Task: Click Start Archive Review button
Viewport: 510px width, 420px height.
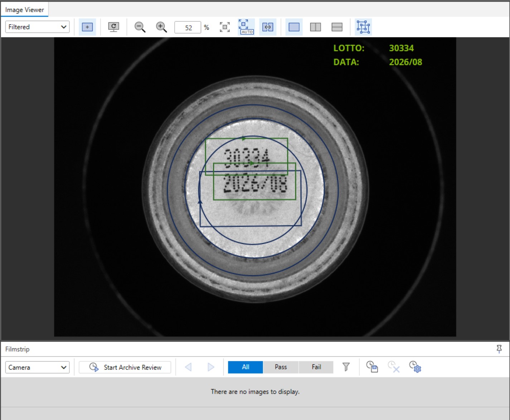Action: pos(125,367)
